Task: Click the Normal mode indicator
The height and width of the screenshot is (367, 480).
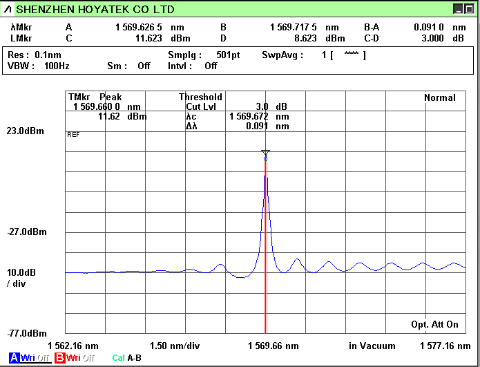Action: point(440,98)
